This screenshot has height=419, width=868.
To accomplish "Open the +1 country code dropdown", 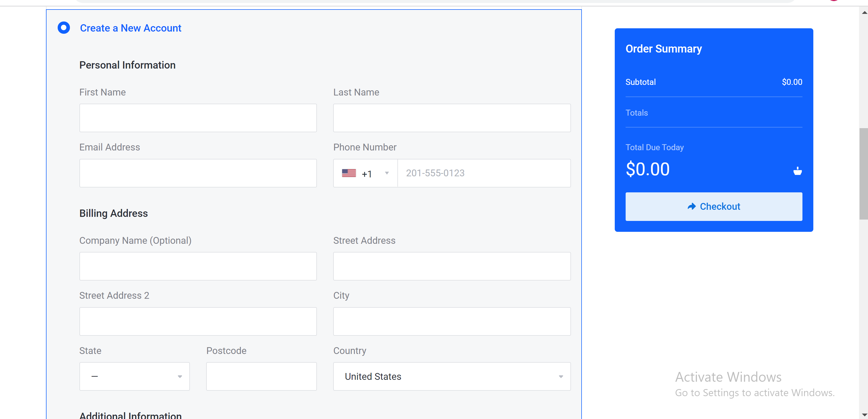I will [x=365, y=173].
